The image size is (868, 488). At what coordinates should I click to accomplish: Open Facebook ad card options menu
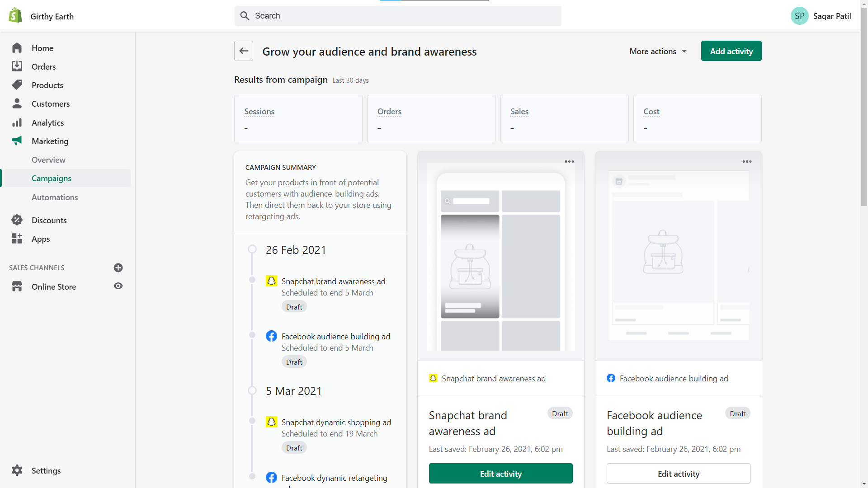(747, 161)
